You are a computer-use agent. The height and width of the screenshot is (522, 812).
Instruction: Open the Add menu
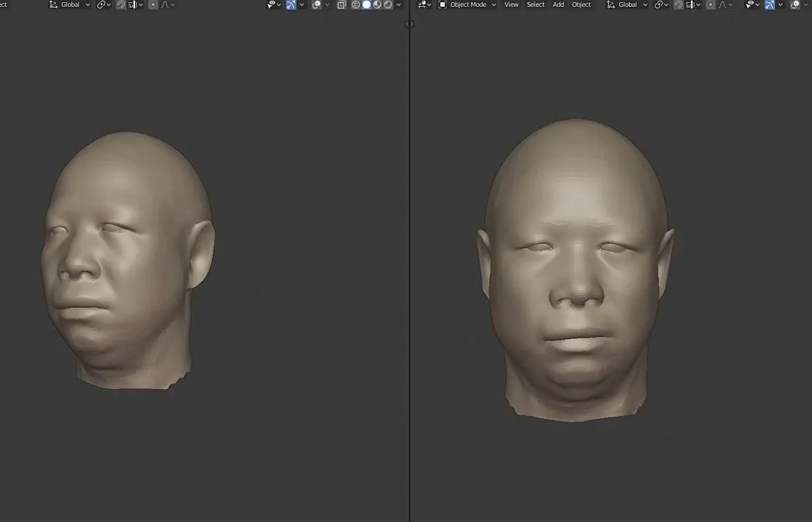[558, 5]
